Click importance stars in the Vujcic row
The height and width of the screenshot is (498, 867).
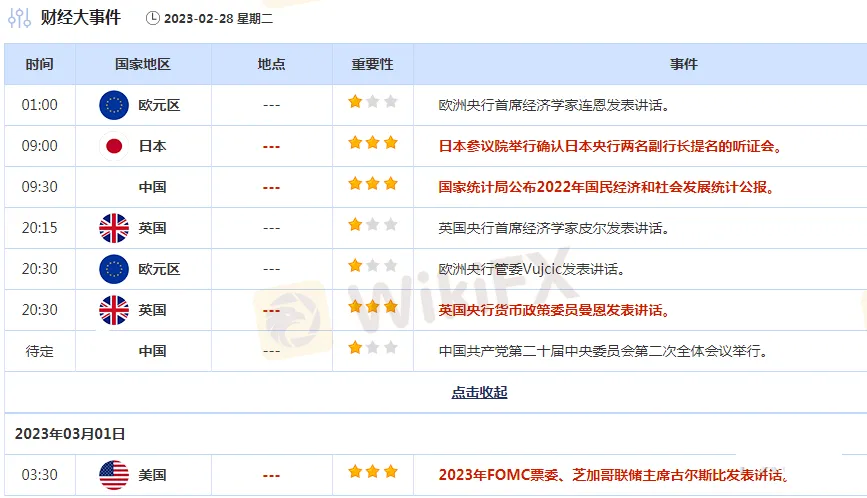[x=373, y=265]
